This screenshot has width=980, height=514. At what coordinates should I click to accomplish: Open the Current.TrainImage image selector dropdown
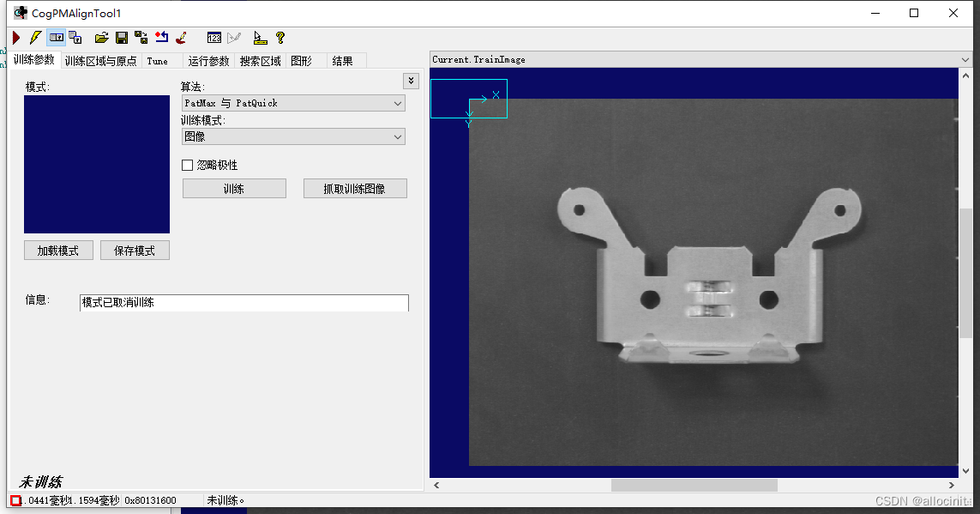point(700,59)
